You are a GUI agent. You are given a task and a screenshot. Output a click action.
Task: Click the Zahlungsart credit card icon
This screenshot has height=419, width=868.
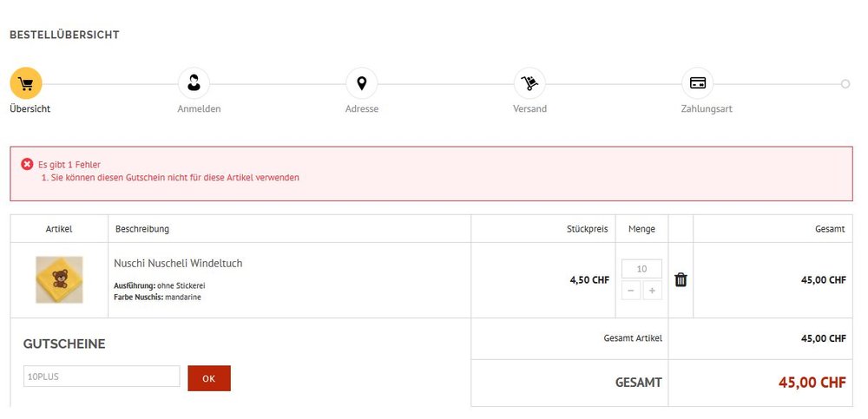click(x=697, y=83)
